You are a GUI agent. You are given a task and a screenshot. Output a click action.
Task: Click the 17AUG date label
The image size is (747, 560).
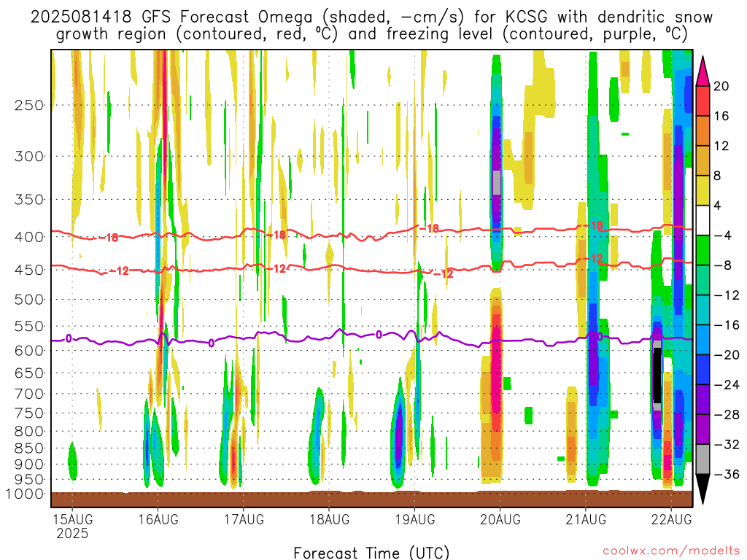pyautogui.click(x=244, y=519)
